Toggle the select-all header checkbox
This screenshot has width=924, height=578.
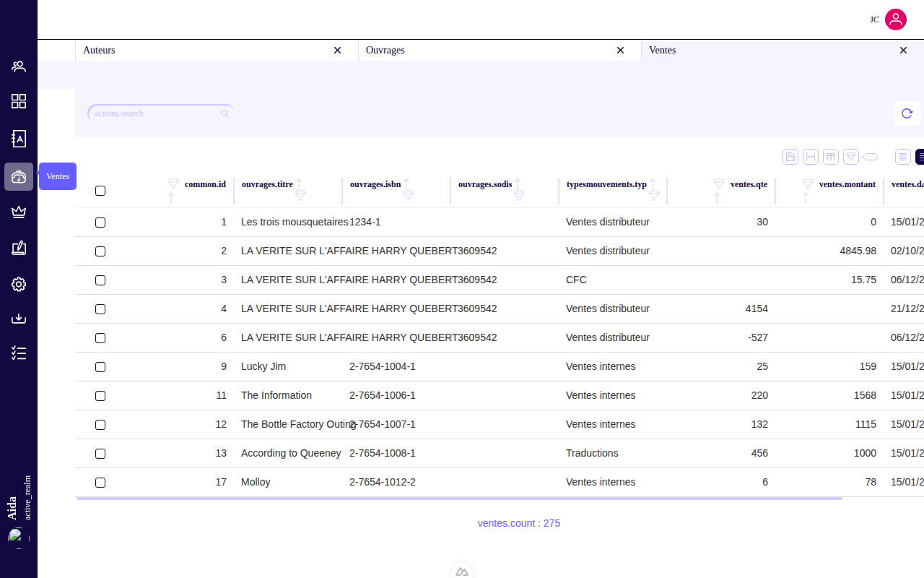pyautogui.click(x=100, y=191)
